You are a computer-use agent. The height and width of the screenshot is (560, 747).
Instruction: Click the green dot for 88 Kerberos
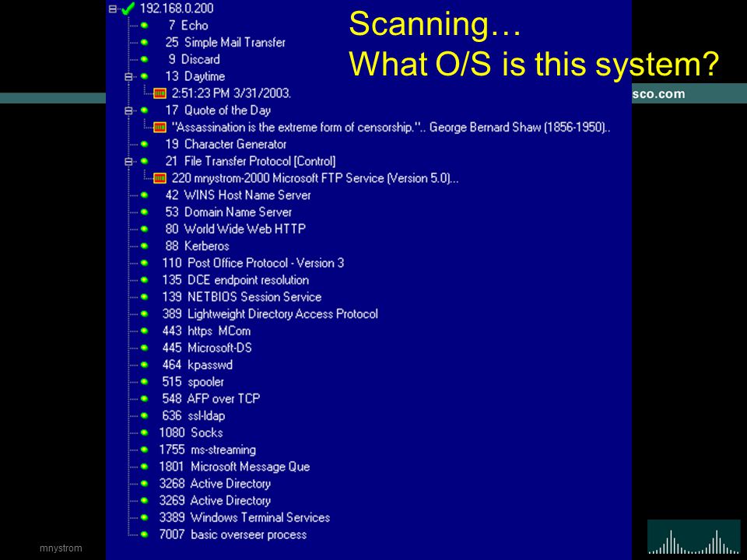click(145, 247)
